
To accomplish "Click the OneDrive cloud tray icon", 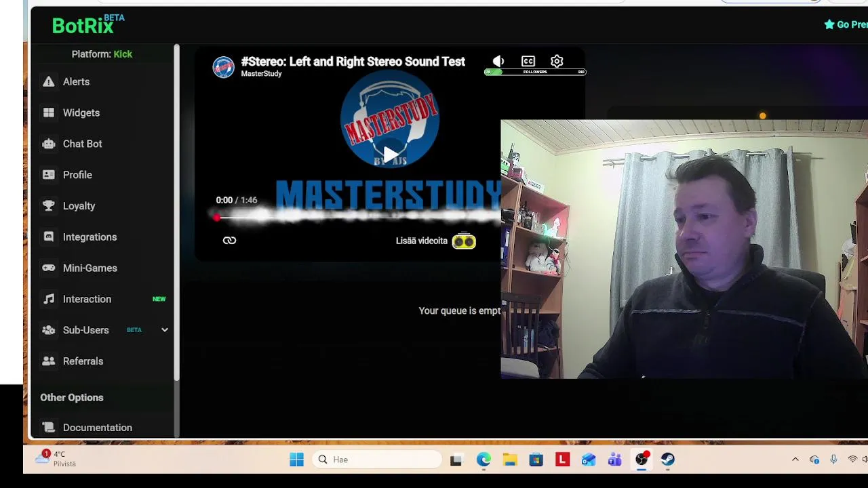I will (x=814, y=460).
